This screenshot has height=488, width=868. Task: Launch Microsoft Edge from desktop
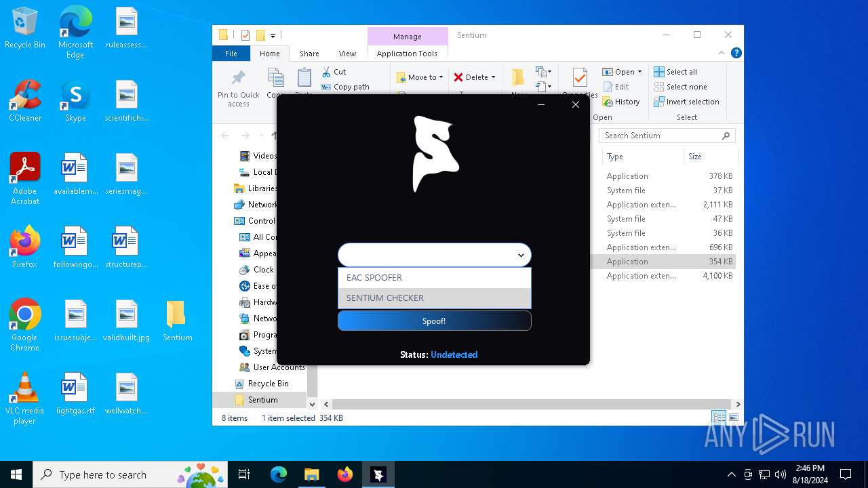coord(75,33)
